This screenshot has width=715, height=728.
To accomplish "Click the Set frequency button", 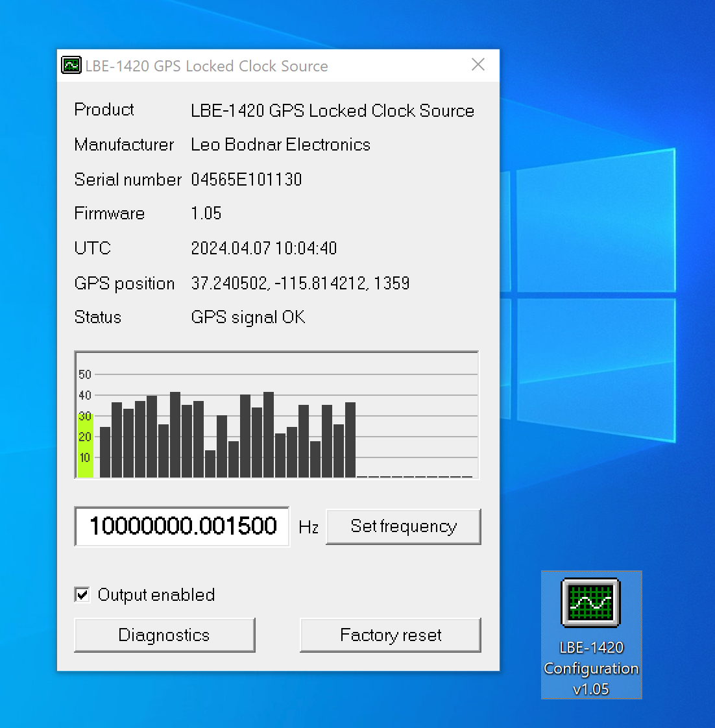I will click(404, 526).
